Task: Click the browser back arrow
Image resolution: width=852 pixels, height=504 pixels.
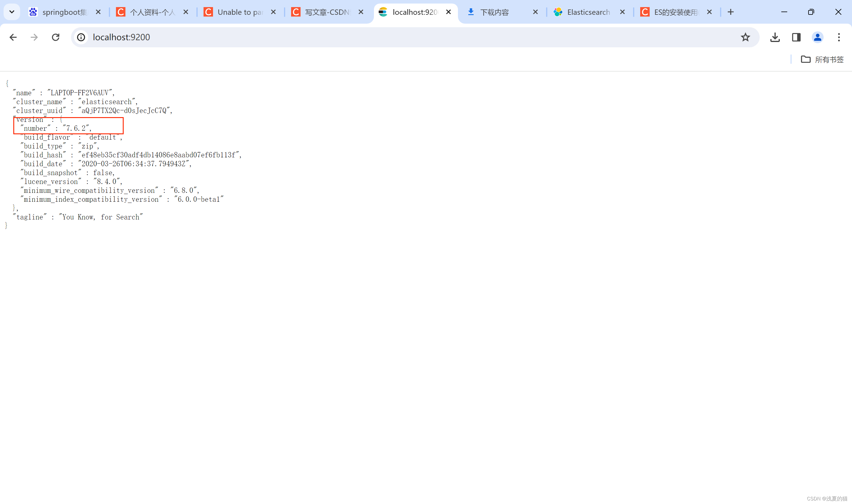Action: click(x=13, y=37)
